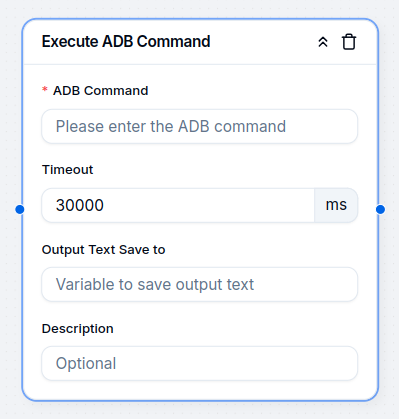Screen dimensions: 399x419
Task: Focus the ADB Command input field
Action: pos(200,126)
